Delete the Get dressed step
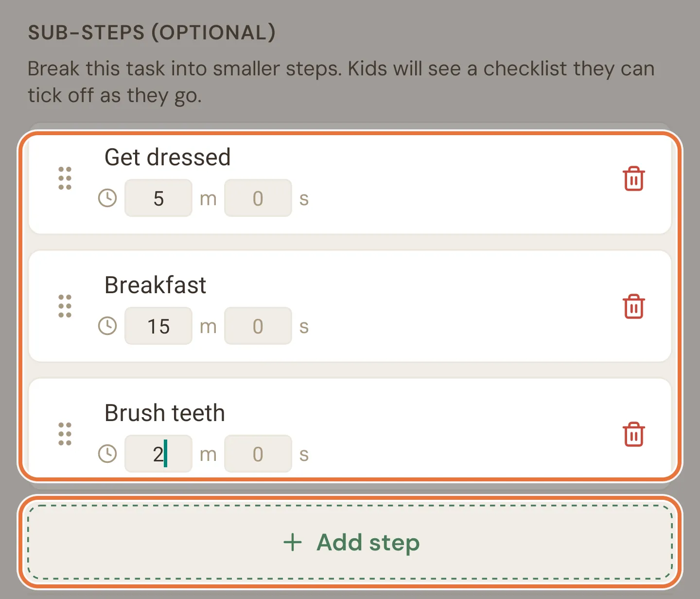This screenshot has width=700, height=599. click(x=633, y=179)
